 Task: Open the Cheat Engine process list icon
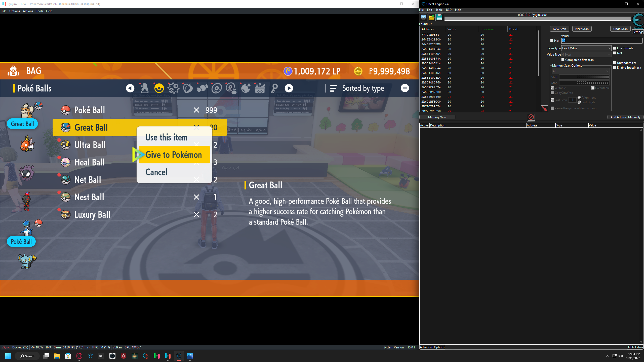click(x=424, y=17)
